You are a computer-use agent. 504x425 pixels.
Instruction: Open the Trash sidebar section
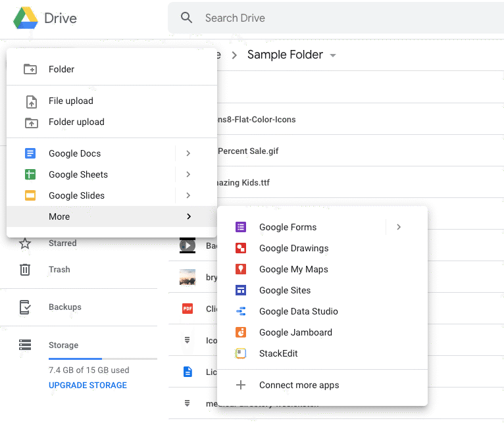(x=59, y=269)
